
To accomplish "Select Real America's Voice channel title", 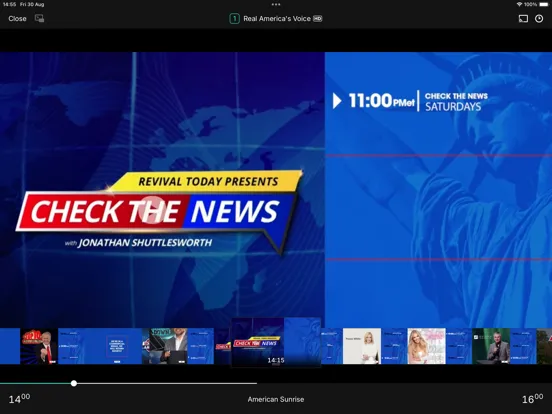I will pyautogui.click(x=277, y=19).
